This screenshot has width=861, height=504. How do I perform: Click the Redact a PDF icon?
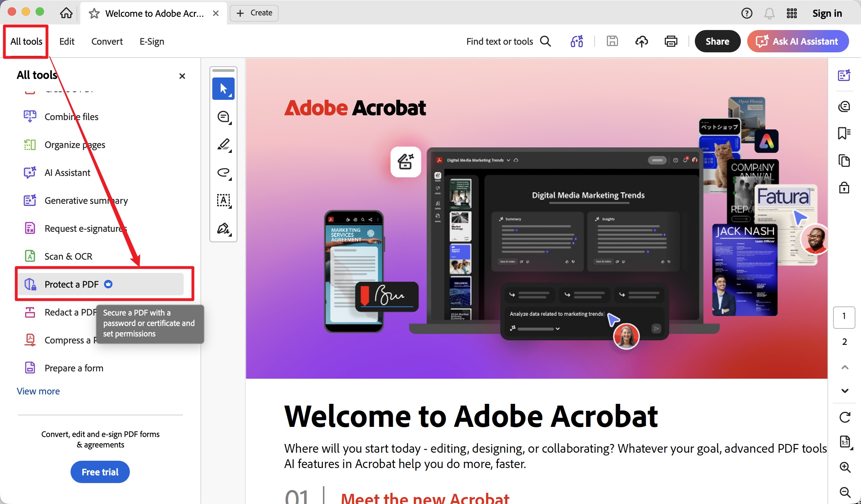30,312
